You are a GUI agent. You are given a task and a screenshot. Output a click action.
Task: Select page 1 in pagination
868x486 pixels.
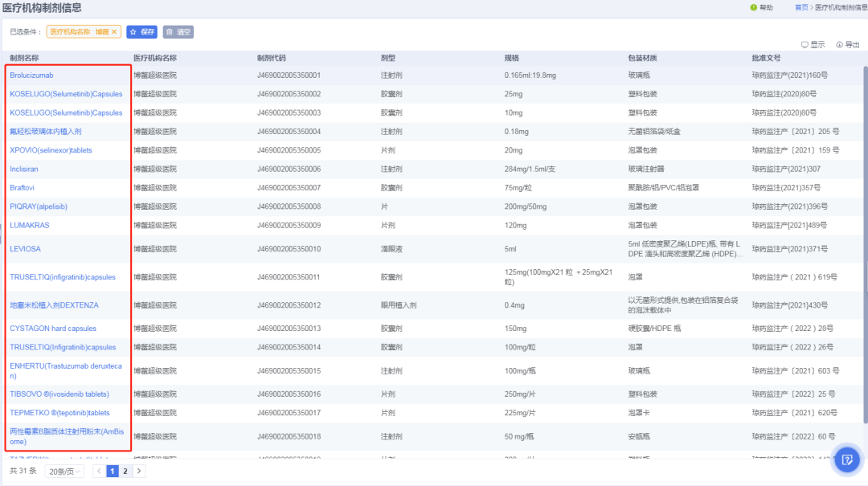point(113,471)
